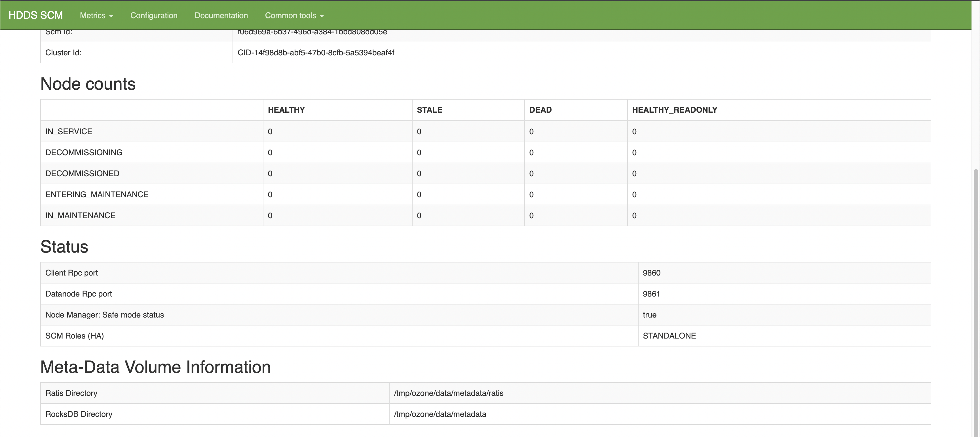Click the HEALTHY column header
Image resolution: width=980 pixels, height=437 pixels.
tap(286, 110)
